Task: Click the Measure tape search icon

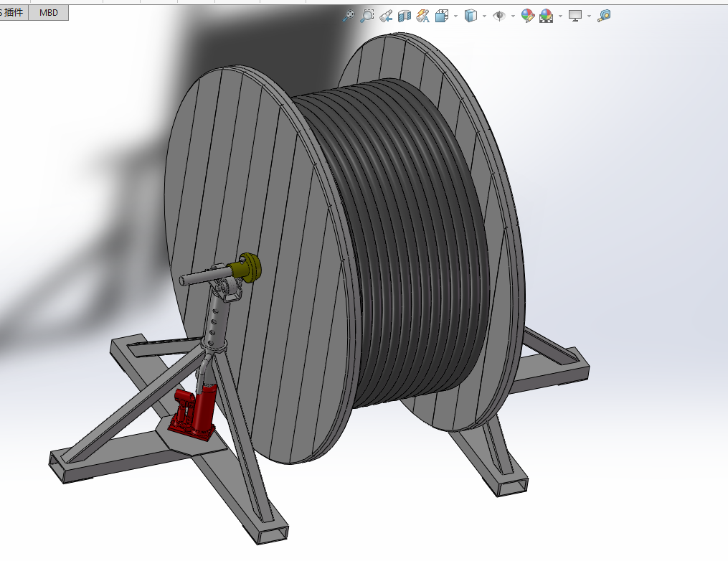Action: coord(604,16)
